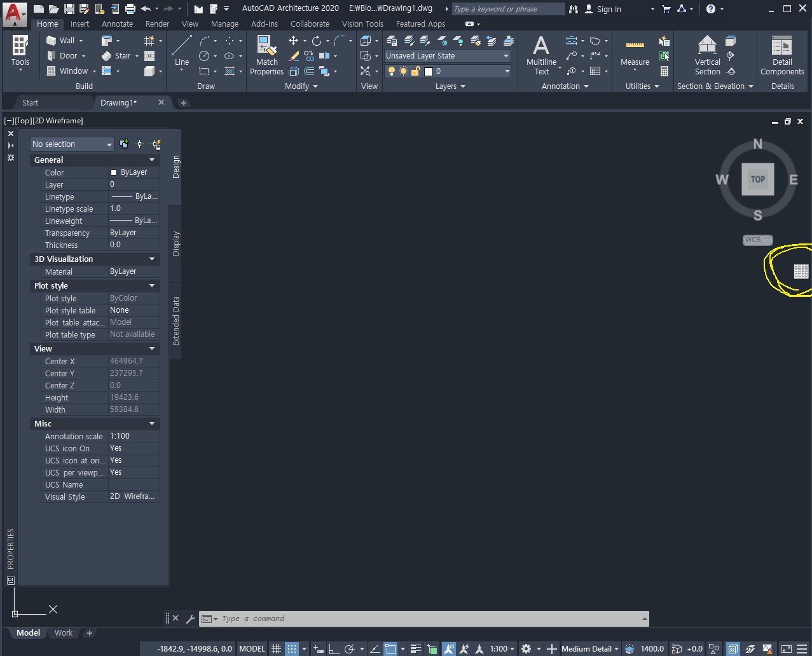Click the table icon near right edge of viewport
The width and height of the screenshot is (812, 656).
click(x=801, y=271)
